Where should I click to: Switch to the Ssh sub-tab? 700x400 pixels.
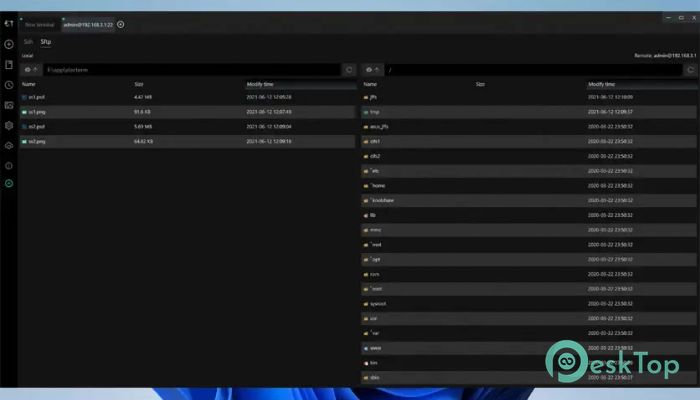tap(29, 42)
